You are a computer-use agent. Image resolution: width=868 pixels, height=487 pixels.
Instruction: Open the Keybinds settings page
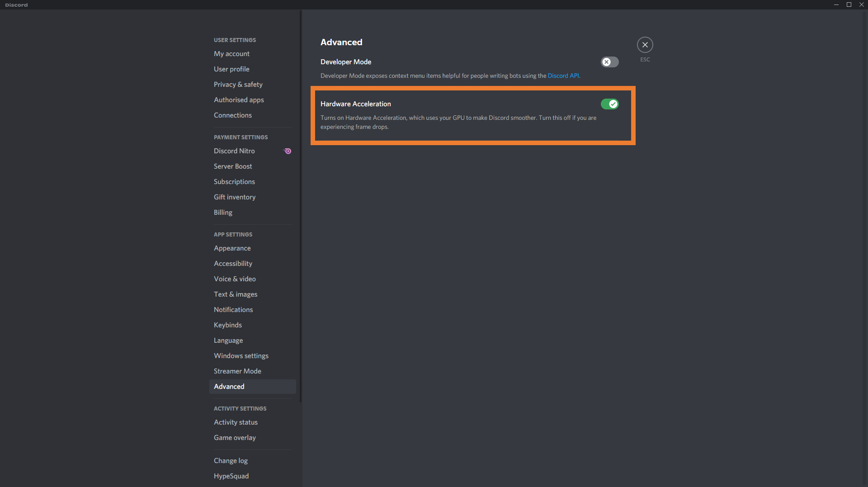227,325
